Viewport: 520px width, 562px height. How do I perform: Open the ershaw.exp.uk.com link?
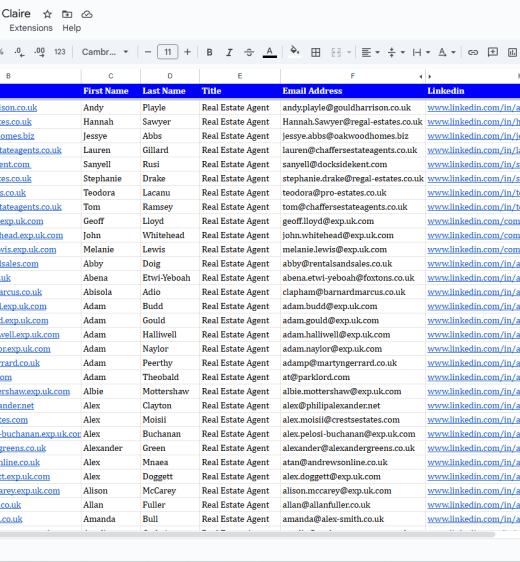pos(35,391)
